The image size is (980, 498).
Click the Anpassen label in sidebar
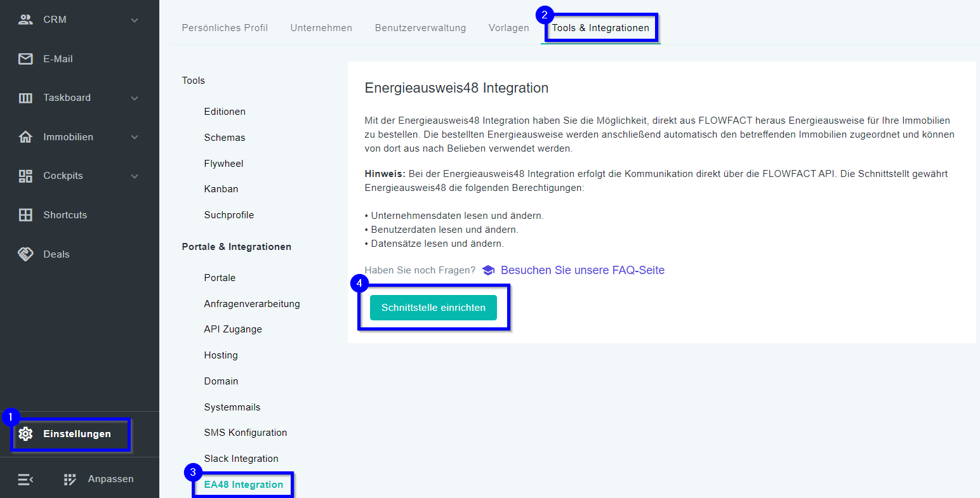click(110, 479)
